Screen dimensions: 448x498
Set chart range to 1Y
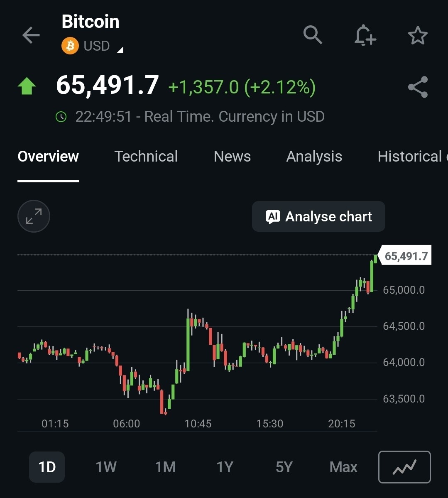[225, 467]
